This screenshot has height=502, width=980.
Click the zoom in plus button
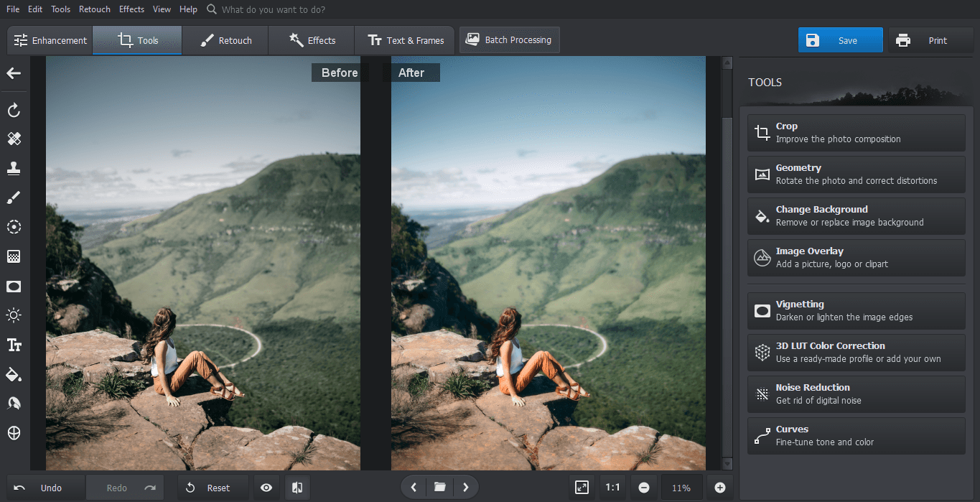(720, 488)
